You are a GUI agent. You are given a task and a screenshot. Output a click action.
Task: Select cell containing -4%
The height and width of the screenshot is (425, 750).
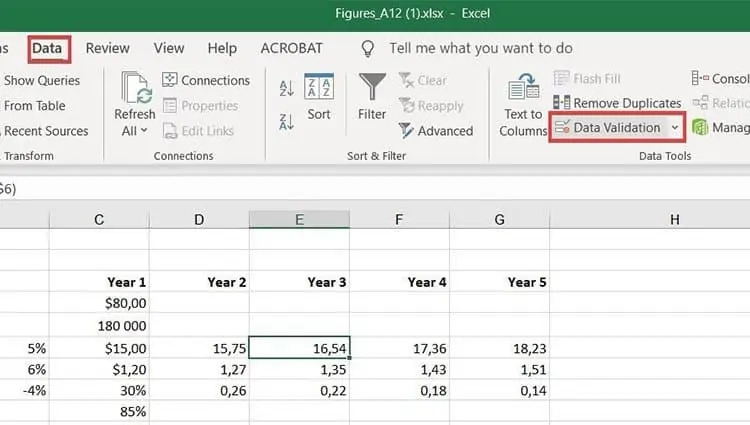24,390
